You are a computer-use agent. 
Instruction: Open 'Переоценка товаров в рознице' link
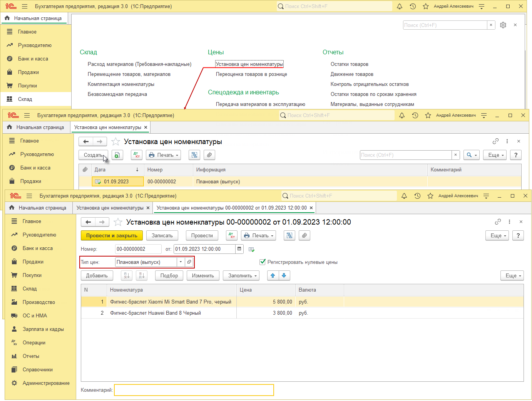click(x=251, y=74)
